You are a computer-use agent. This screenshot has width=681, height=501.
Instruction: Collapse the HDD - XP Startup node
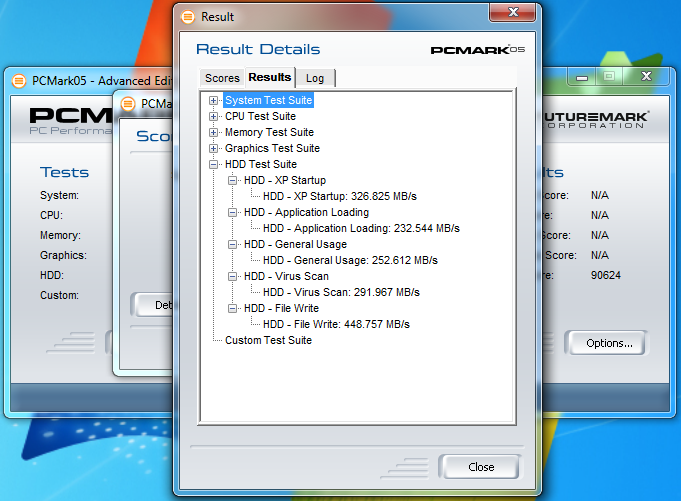click(232, 180)
